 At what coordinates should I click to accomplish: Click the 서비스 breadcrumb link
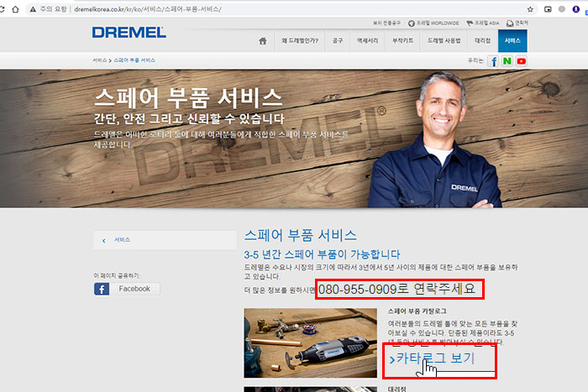click(x=100, y=60)
